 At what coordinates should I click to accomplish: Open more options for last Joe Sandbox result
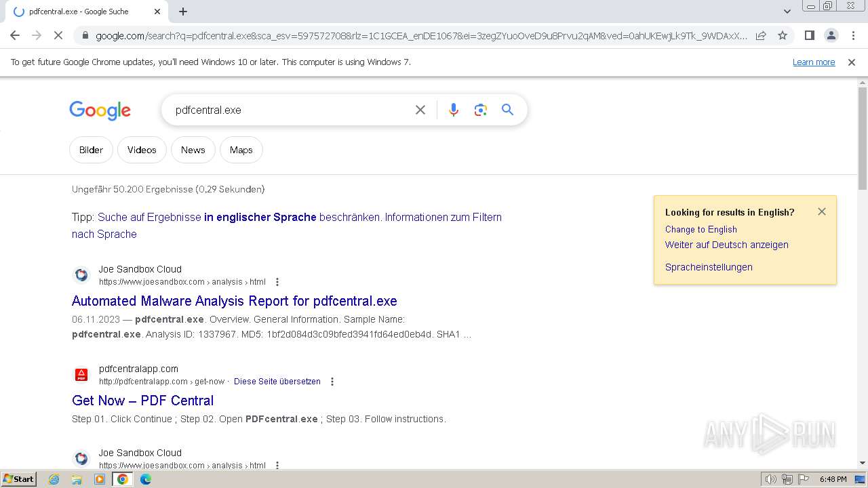277,466
